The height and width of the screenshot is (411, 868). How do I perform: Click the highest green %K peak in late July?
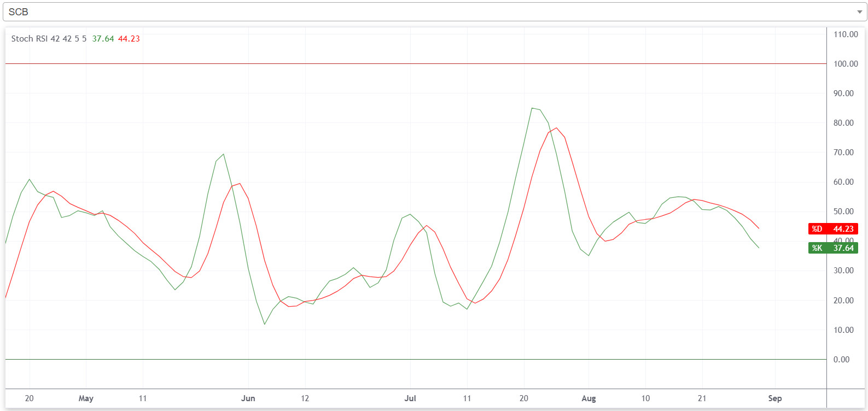pos(532,108)
